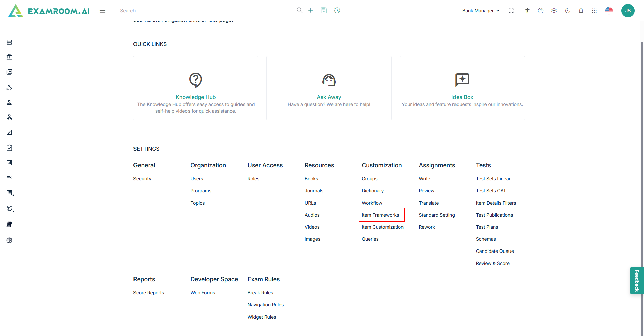Click the history clock icon

click(337, 10)
